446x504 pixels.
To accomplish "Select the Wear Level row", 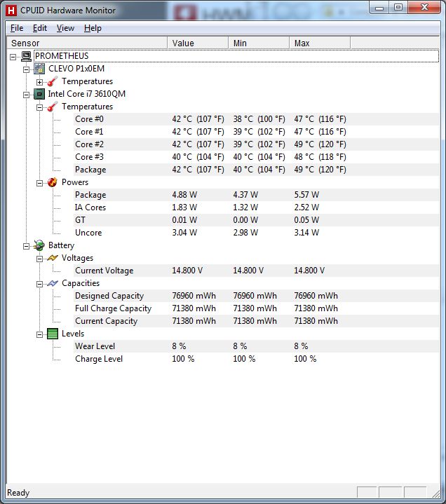I will tap(257, 346).
